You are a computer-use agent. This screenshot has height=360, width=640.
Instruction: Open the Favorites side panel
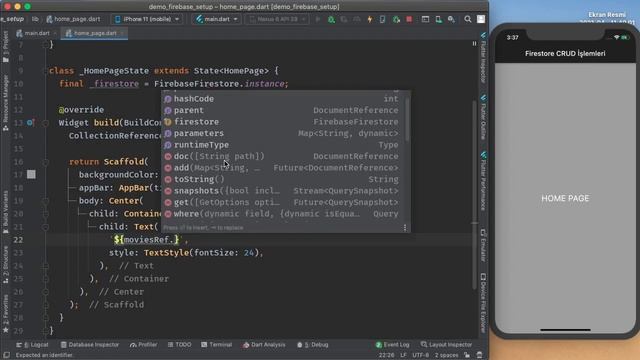tap(5, 313)
